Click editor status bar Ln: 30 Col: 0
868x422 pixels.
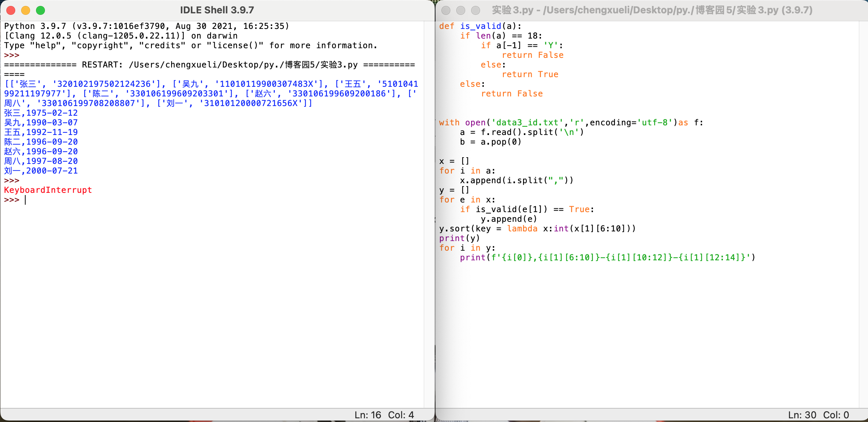[x=818, y=415]
